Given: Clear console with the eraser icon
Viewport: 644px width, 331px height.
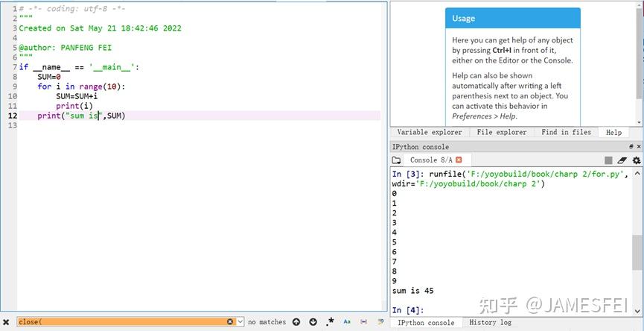Looking at the screenshot, I should pyautogui.click(x=622, y=160).
